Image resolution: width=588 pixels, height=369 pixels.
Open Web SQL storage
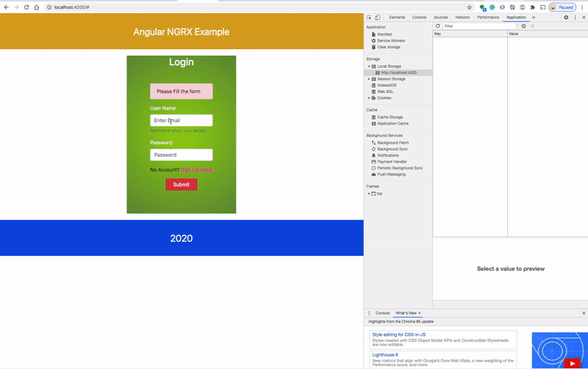(x=385, y=91)
